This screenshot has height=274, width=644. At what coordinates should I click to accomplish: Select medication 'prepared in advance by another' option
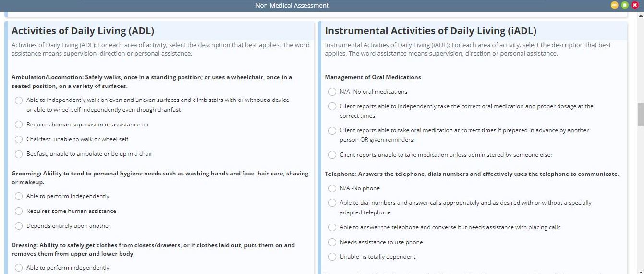click(x=332, y=130)
